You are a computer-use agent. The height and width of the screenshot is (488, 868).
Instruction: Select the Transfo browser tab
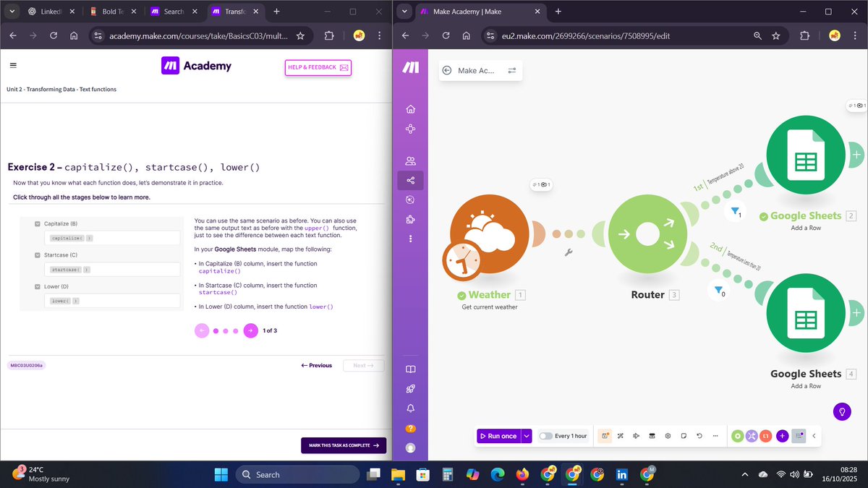tap(236, 12)
